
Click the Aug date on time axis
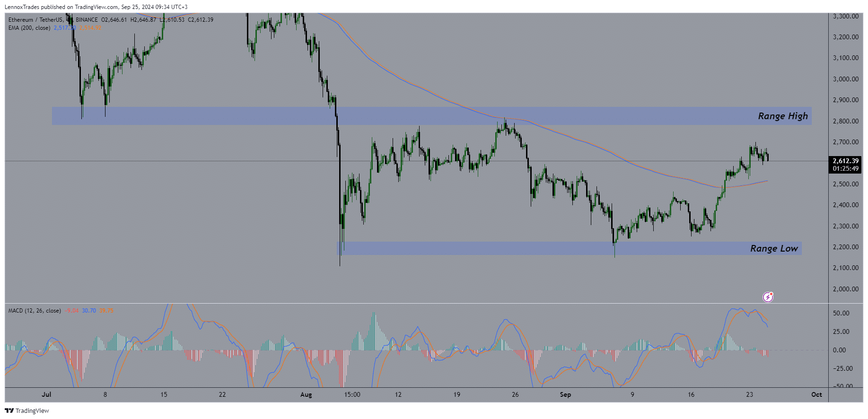pos(306,394)
